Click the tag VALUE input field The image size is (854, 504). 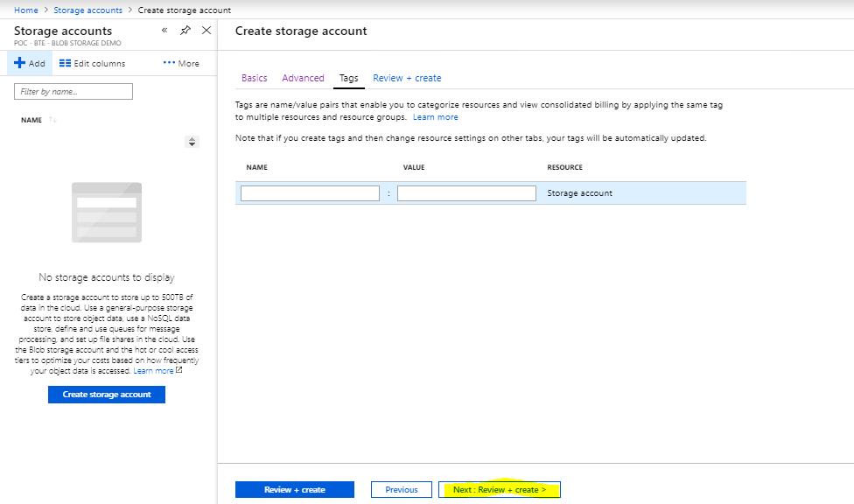point(466,193)
